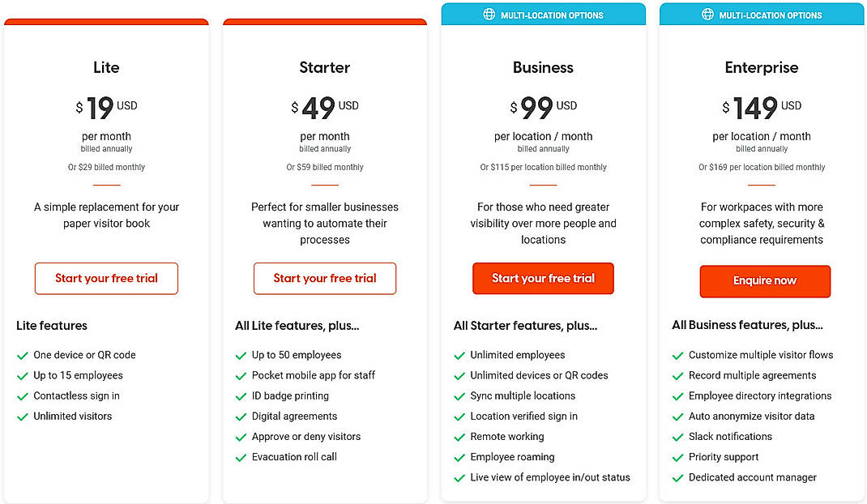Click the MULTI-LOCATION OPTIONS banner above Business

(x=543, y=14)
